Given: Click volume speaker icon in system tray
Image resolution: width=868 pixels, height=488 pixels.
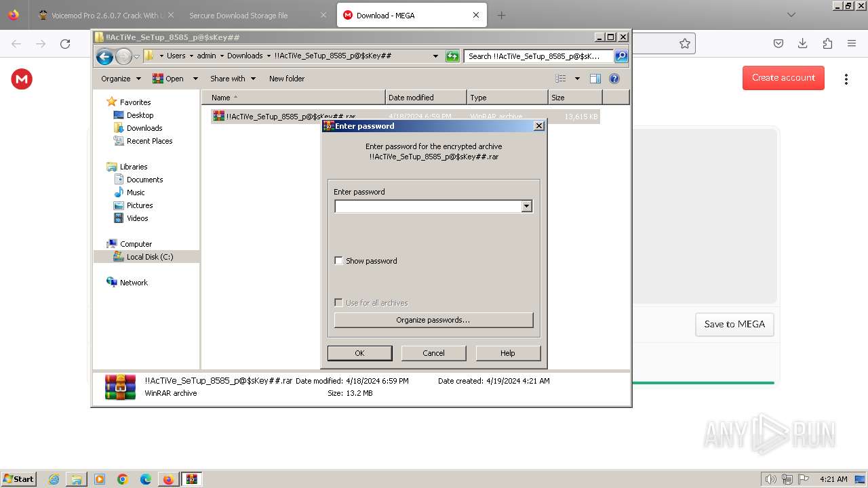Looking at the screenshot, I should point(770,479).
